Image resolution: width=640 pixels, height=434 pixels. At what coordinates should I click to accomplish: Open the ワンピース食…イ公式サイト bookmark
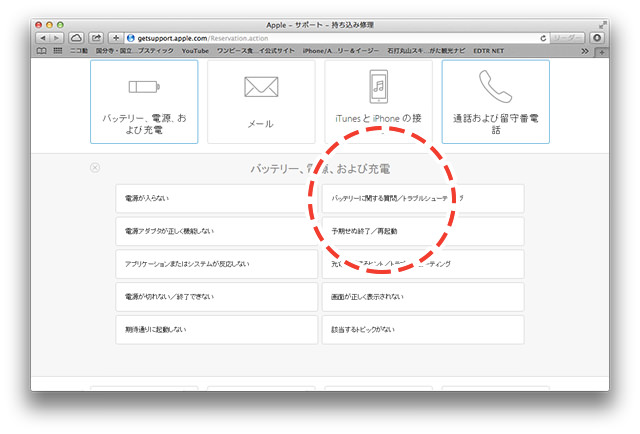coord(256,51)
